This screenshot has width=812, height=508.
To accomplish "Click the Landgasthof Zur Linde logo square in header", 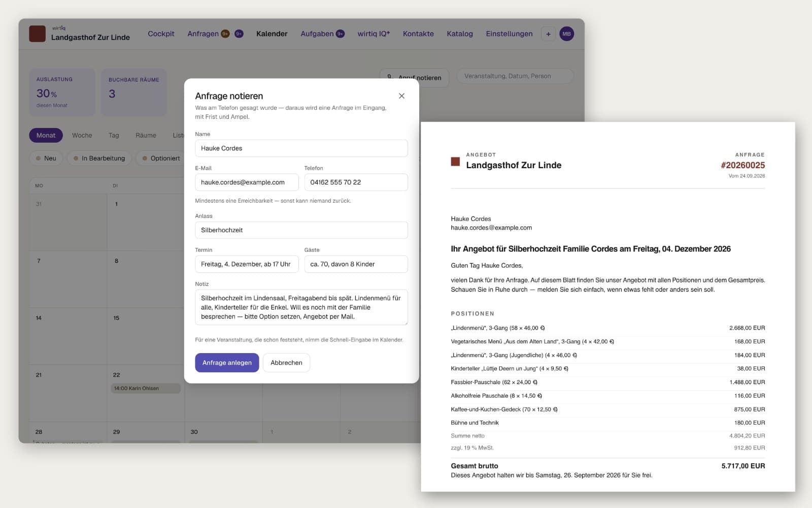I will pos(37,34).
